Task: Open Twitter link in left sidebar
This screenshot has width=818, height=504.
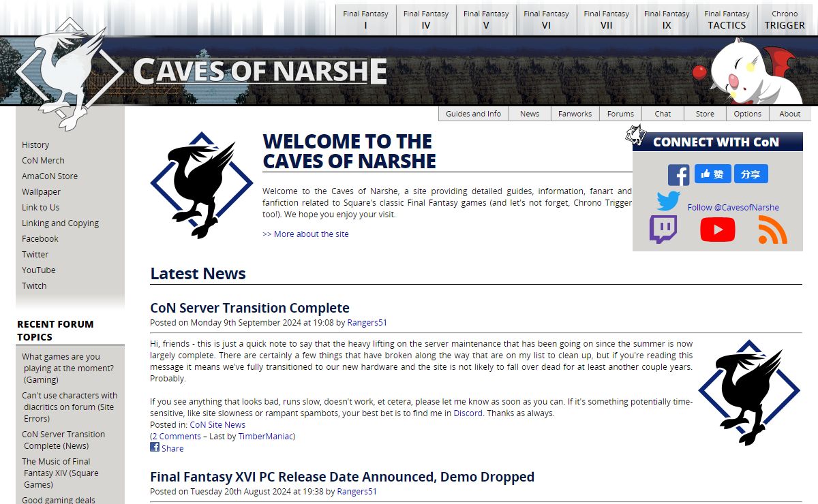Action: click(x=35, y=254)
